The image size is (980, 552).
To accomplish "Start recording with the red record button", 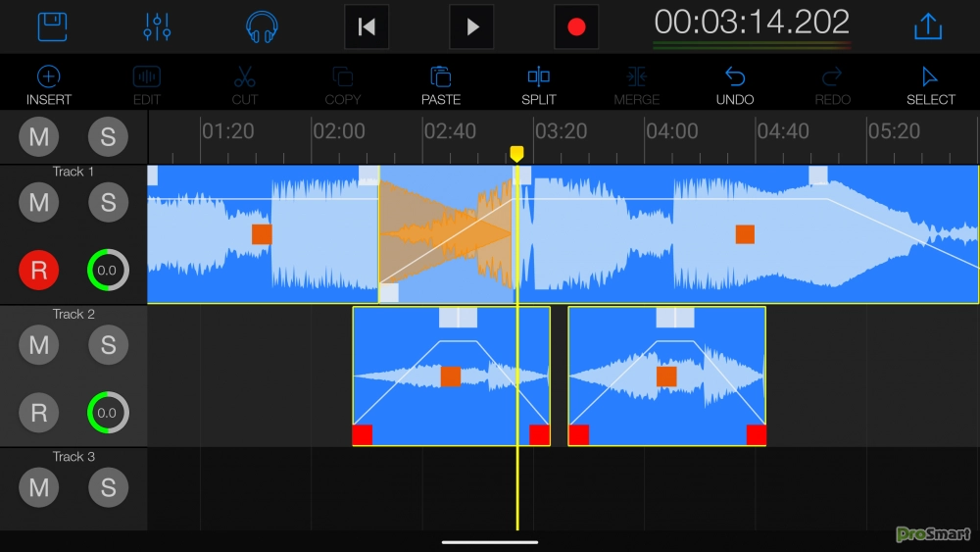I will (x=576, y=26).
